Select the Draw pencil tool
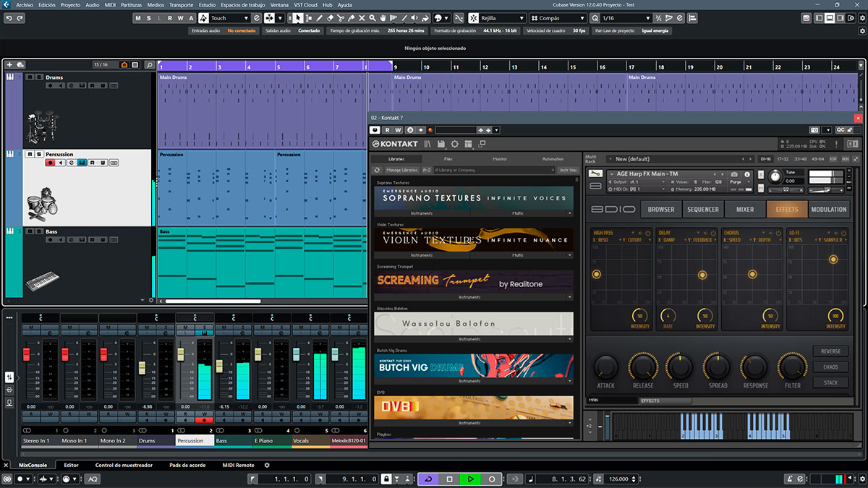Viewport: 868px width, 488px height. tap(320, 18)
